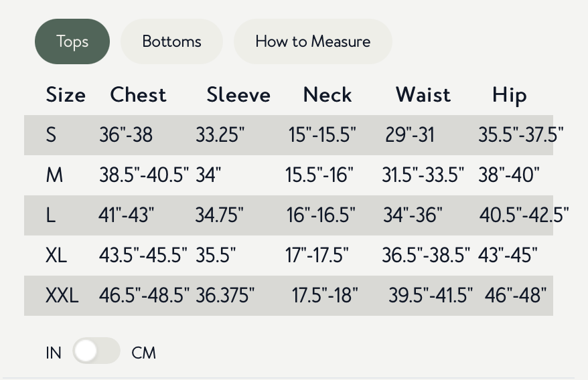Switch to the Bottoms tab

click(x=171, y=41)
